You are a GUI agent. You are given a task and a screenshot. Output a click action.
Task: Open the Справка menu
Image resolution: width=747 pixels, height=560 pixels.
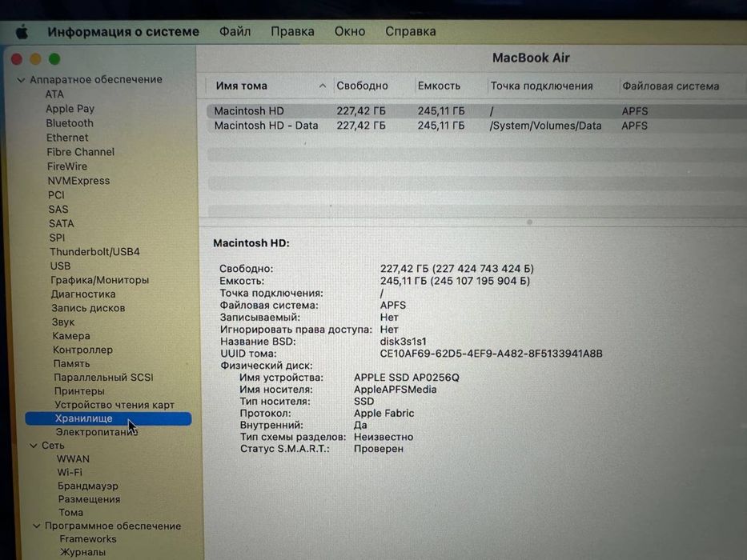coord(411,31)
